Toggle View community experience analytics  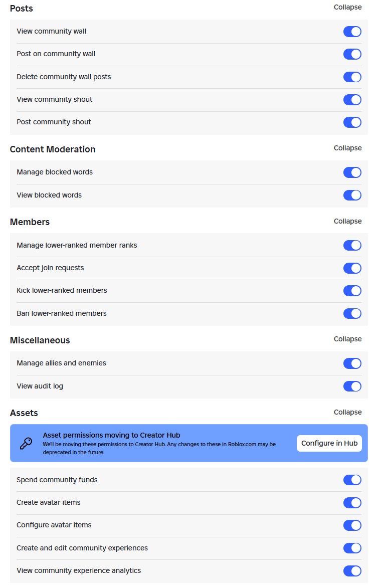pyautogui.click(x=352, y=571)
